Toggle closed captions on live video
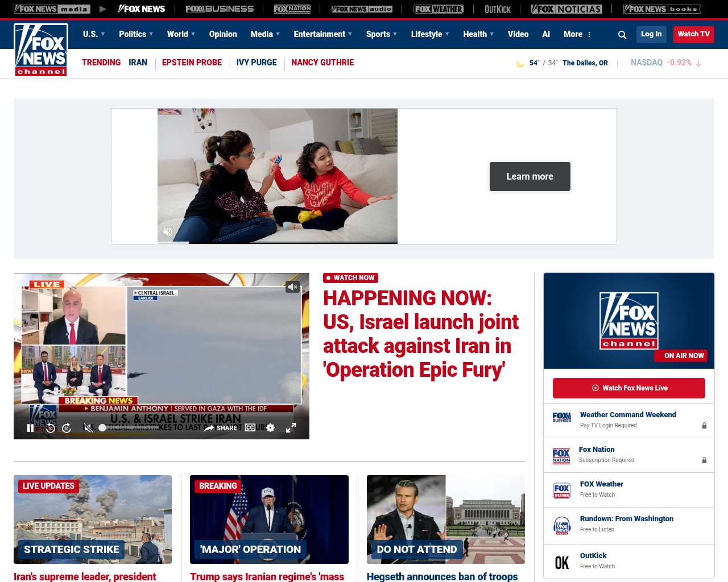Viewport: 728px width, 582px height. [250, 427]
